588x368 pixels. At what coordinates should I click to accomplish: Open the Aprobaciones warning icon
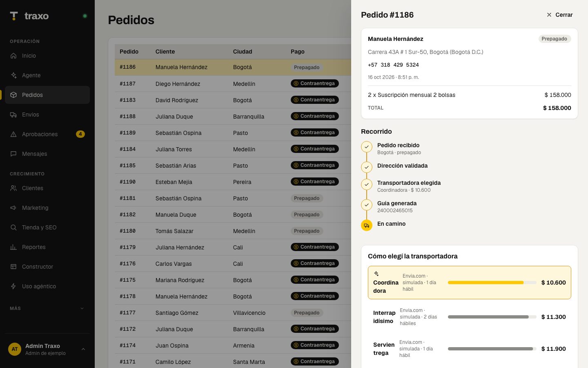(13, 134)
